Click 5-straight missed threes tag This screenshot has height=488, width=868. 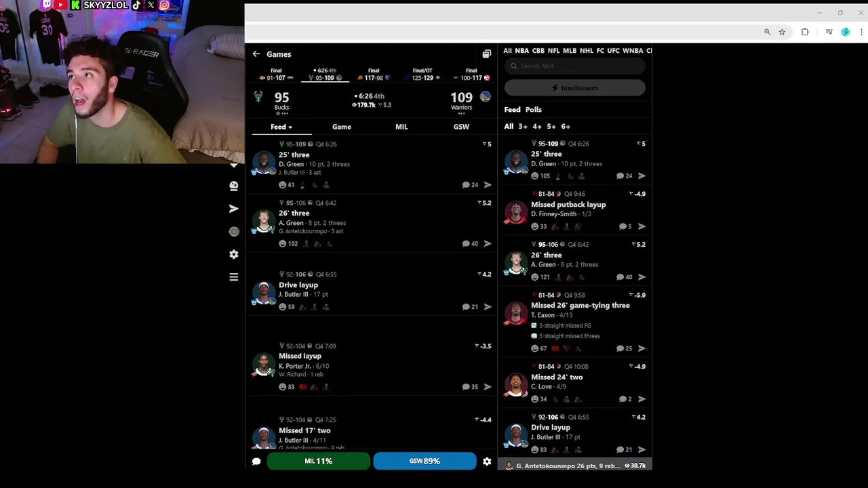point(566,336)
